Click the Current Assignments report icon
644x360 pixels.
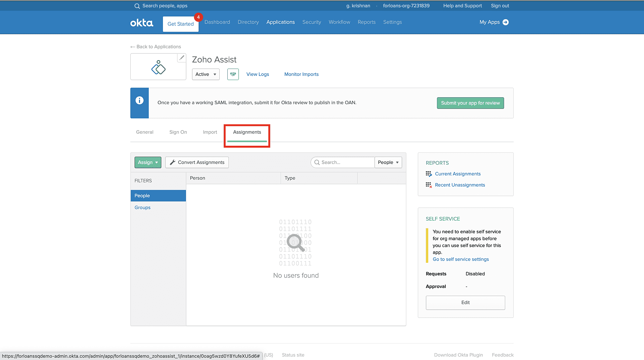coord(429,174)
